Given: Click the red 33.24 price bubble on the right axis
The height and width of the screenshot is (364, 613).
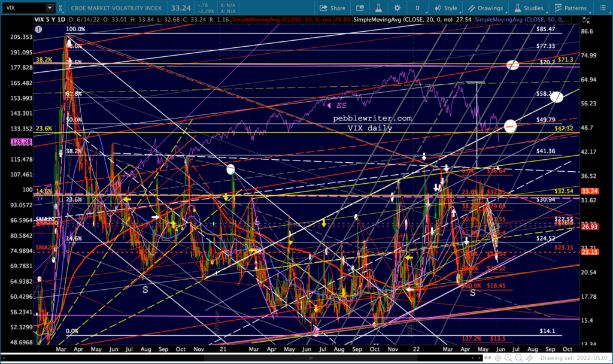Looking at the screenshot, I should [x=589, y=191].
